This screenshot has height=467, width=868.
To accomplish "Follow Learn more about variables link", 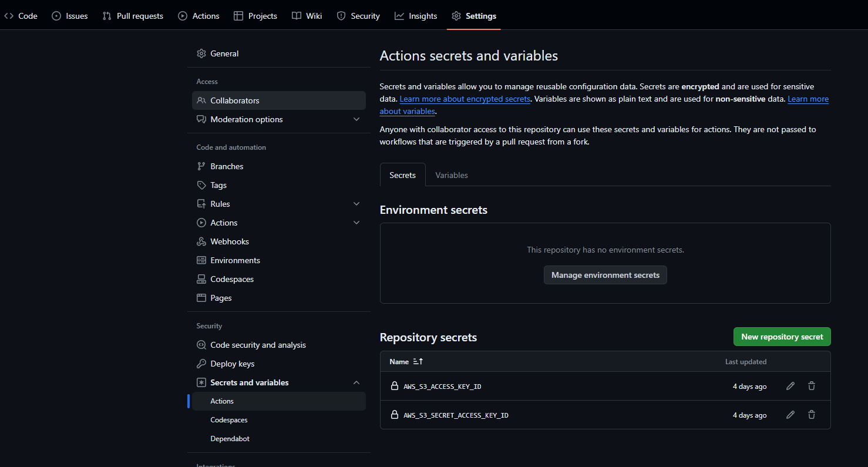I will 808,99.
